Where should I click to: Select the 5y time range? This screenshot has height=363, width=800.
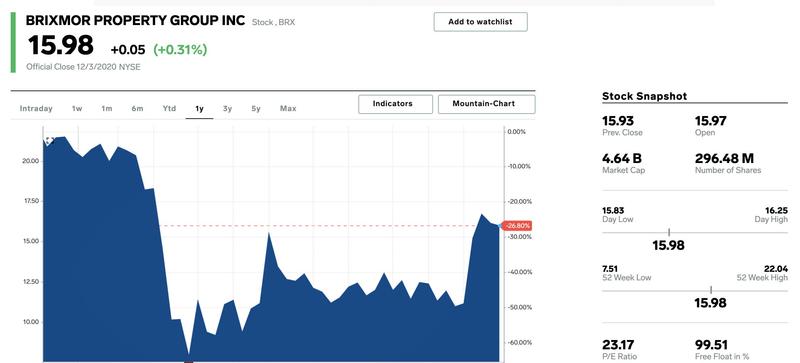tap(256, 108)
